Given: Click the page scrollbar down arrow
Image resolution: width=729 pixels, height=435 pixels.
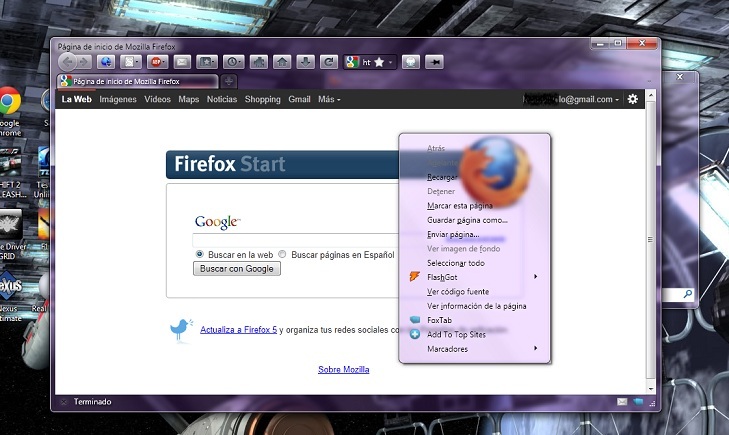Looking at the screenshot, I should 651,389.
